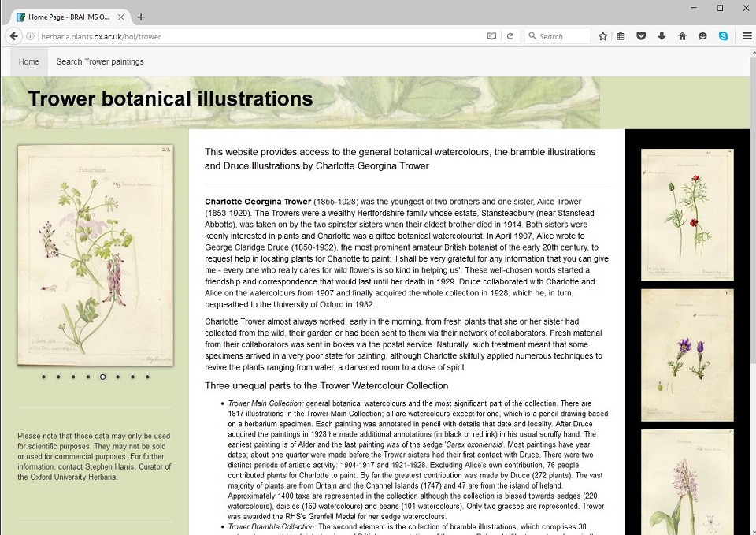
Task: Minimize the Firefox window
Action: coord(694,8)
